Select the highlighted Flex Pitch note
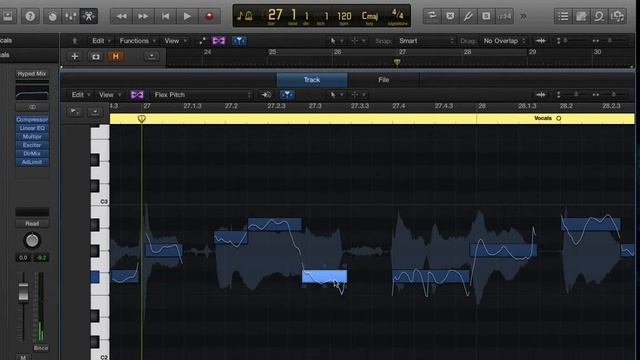Image resolution: width=640 pixels, height=360 pixels. pyautogui.click(x=324, y=276)
